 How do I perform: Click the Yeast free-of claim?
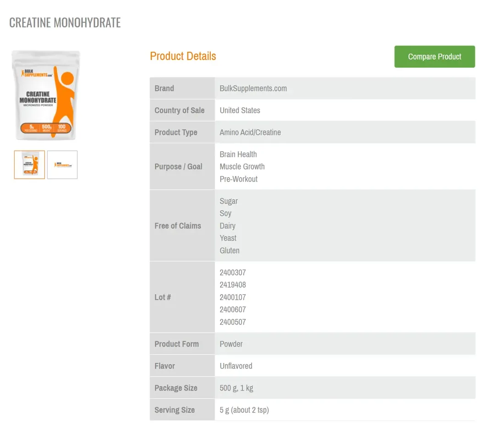click(228, 238)
